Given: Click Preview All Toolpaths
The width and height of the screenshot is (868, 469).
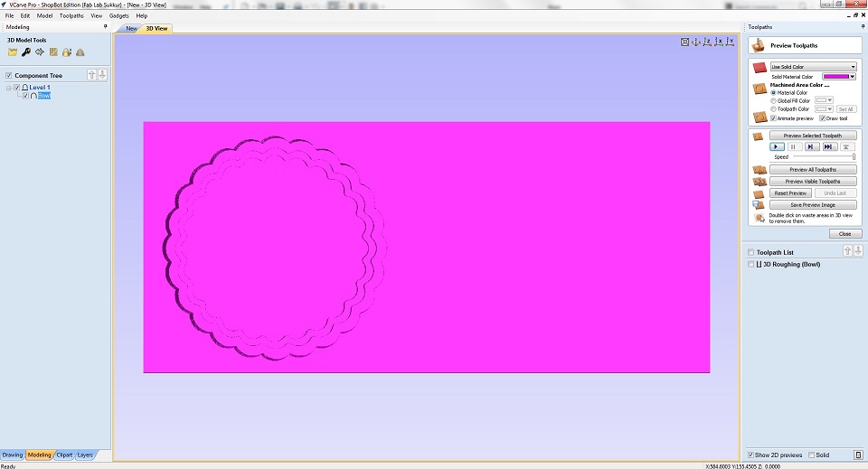Looking at the screenshot, I should coord(813,169).
